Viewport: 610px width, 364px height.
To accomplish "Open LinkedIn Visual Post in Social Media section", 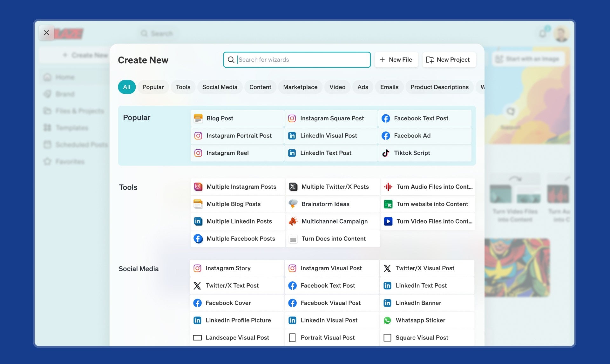I will click(x=332, y=320).
